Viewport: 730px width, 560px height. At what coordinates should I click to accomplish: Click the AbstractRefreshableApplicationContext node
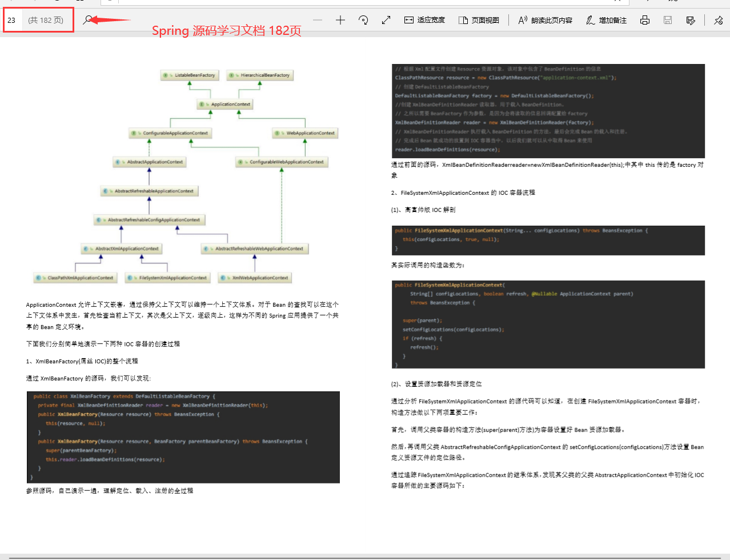tap(149, 191)
